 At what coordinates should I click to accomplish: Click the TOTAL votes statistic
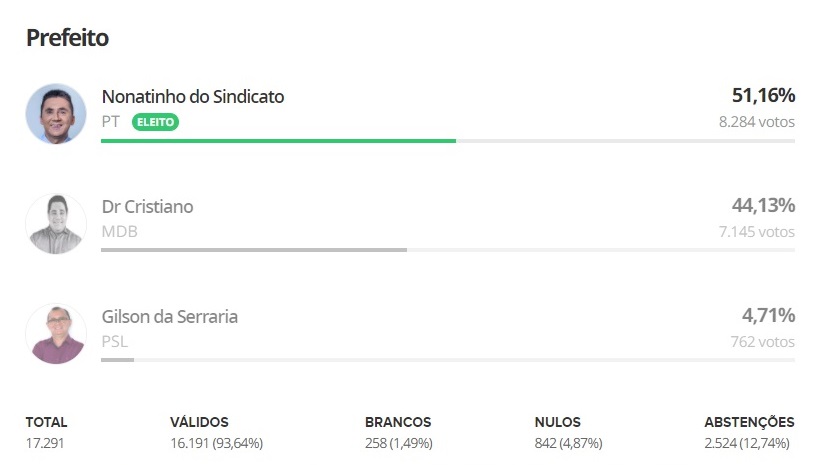[x=47, y=433]
